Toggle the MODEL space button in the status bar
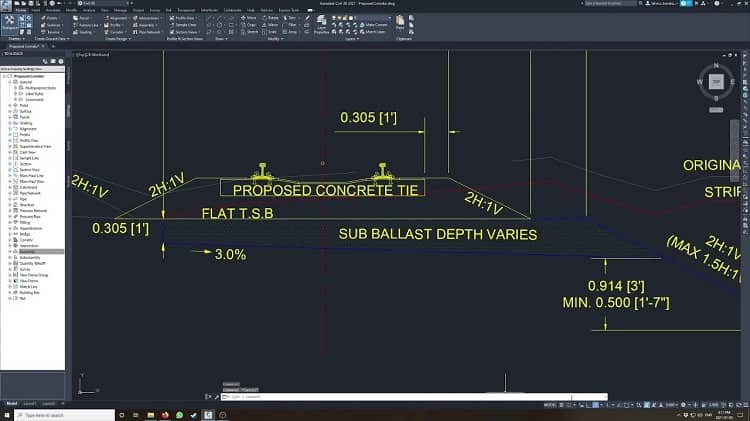Viewport: 750px width, 421px height. [x=550, y=405]
